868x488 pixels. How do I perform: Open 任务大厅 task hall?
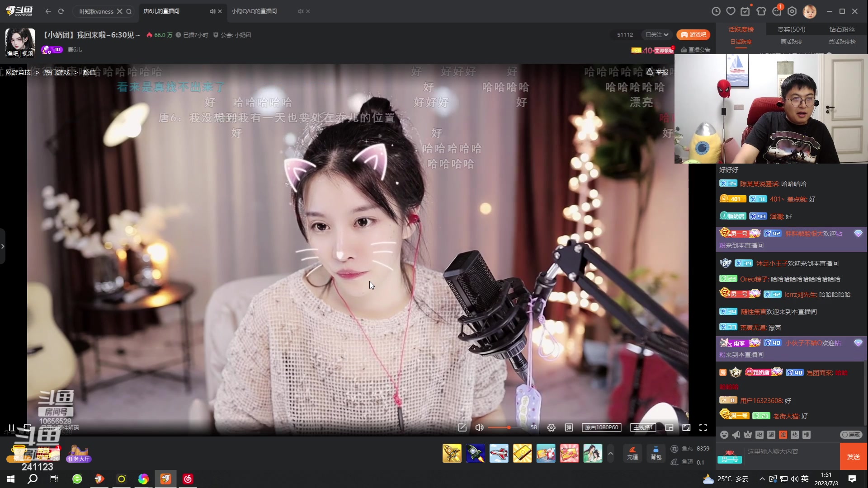click(x=79, y=454)
